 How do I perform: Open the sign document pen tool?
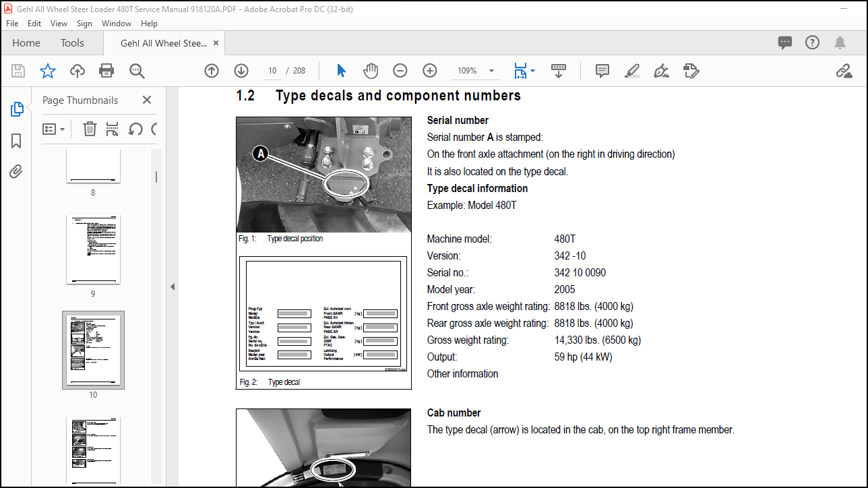(x=661, y=71)
